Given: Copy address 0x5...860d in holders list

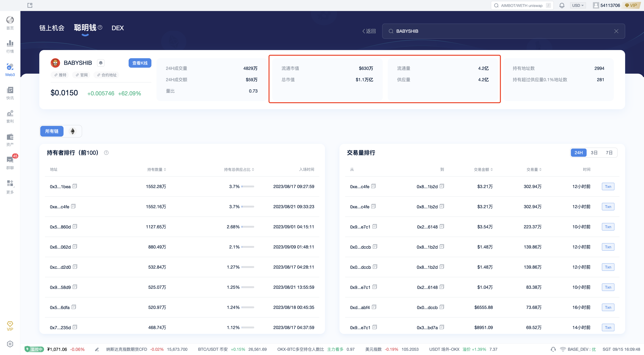Looking at the screenshot, I should pyautogui.click(x=75, y=226).
